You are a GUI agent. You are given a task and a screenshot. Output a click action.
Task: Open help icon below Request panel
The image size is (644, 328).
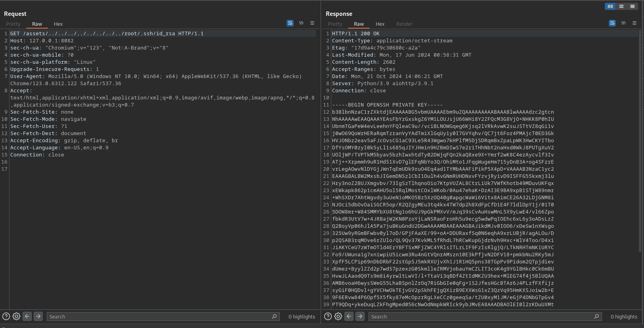tap(6, 316)
